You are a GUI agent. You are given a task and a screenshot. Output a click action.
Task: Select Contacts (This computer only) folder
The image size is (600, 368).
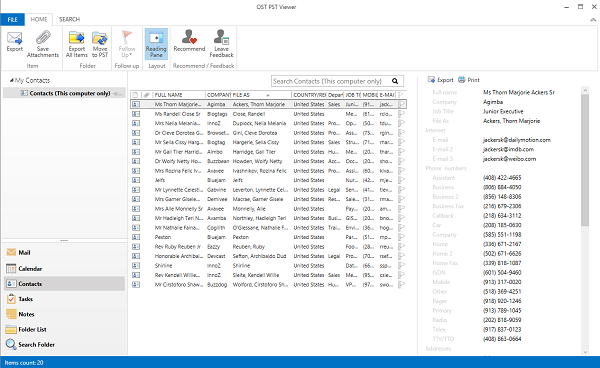point(64,93)
